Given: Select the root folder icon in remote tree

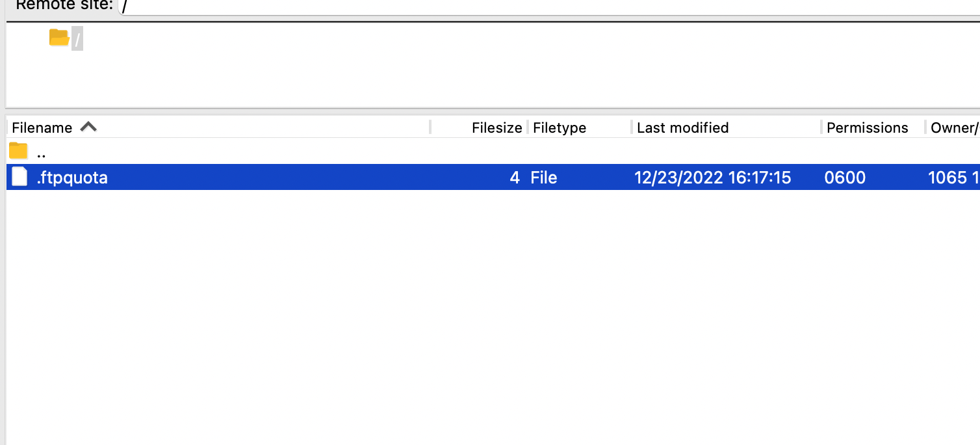Looking at the screenshot, I should (59, 38).
